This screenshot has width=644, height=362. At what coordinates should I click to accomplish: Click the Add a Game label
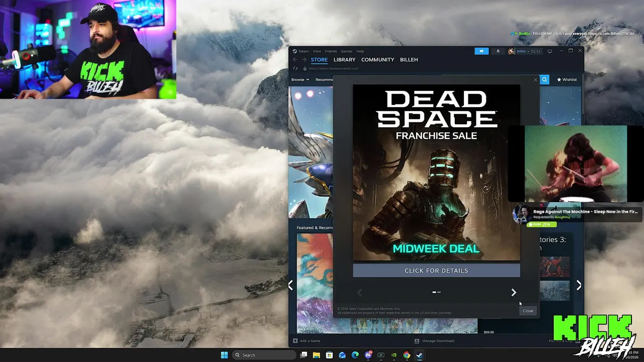[310, 341]
